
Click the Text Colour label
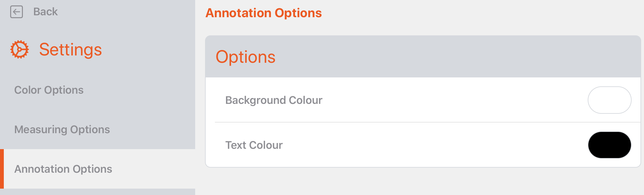click(x=254, y=145)
